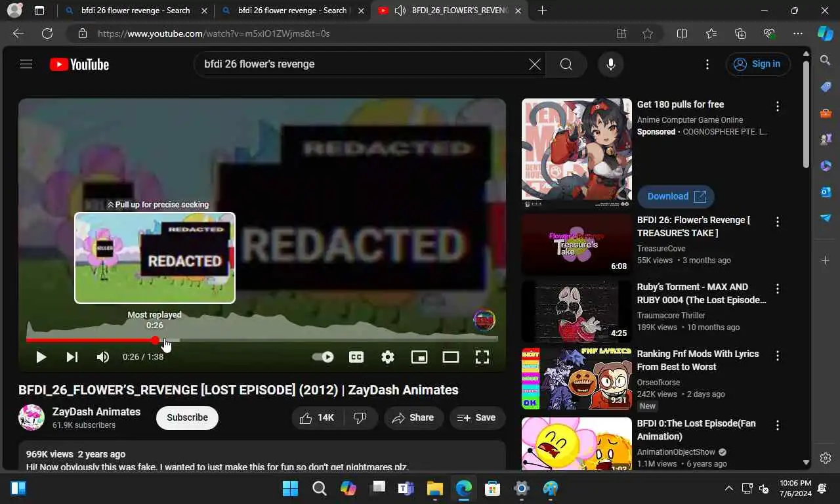Image resolution: width=840 pixels, height=504 pixels.
Task: Go back to previous page
Action: click(x=18, y=33)
